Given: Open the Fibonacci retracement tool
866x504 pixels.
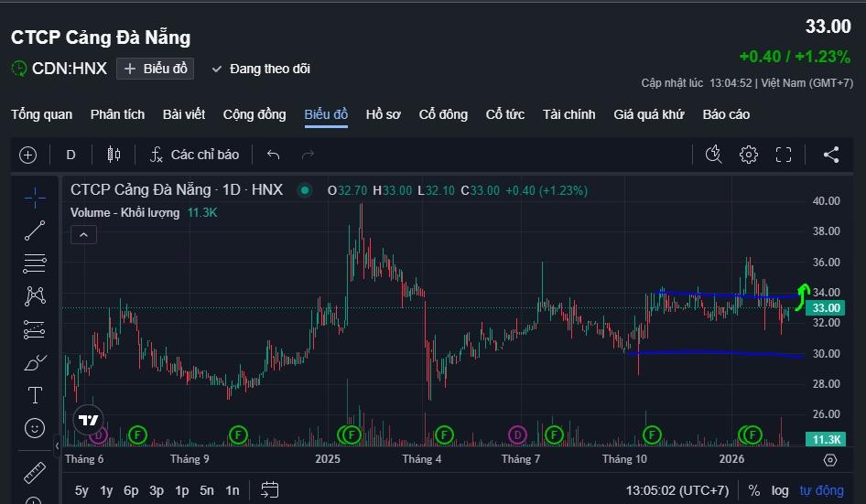Looking at the screenshot, I should pyautogui.click(x=35, y=263).
